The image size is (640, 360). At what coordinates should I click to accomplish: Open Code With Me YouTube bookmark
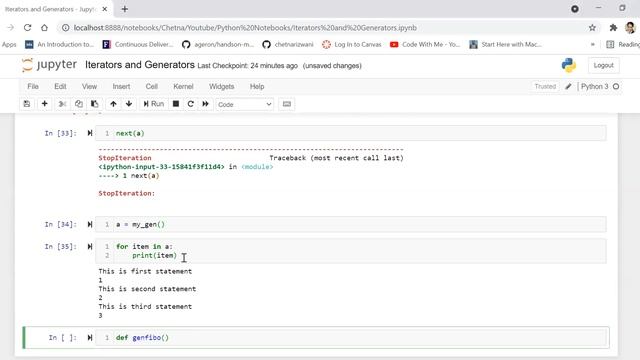[x=425, y=44]
